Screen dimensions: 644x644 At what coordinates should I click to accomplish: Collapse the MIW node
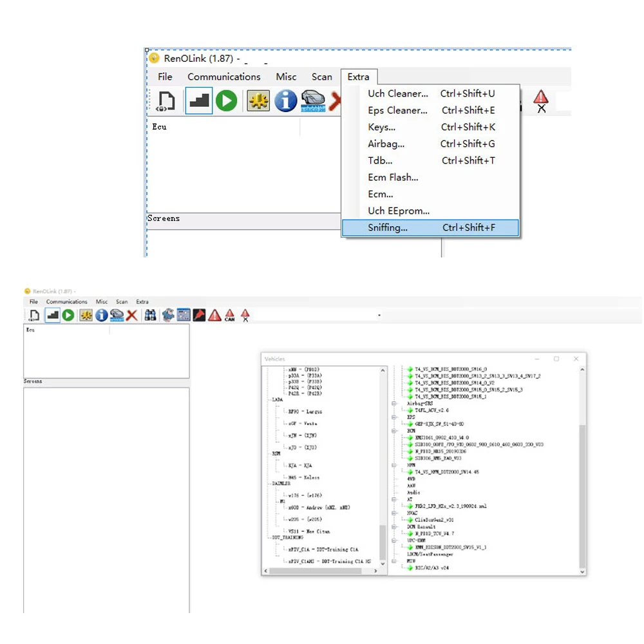coord(394,561)
